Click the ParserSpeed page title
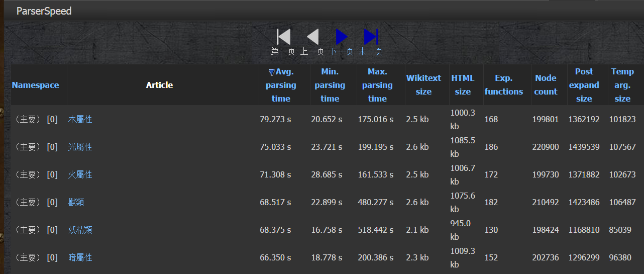The image size is (644, 274). 44,11
